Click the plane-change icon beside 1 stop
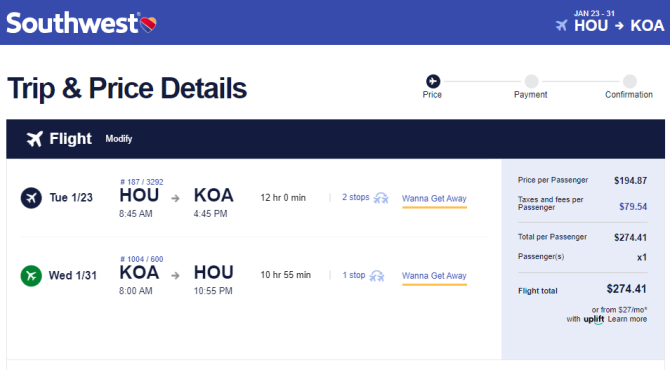Viewport: 670px width, 370px height. coord(377,276)
